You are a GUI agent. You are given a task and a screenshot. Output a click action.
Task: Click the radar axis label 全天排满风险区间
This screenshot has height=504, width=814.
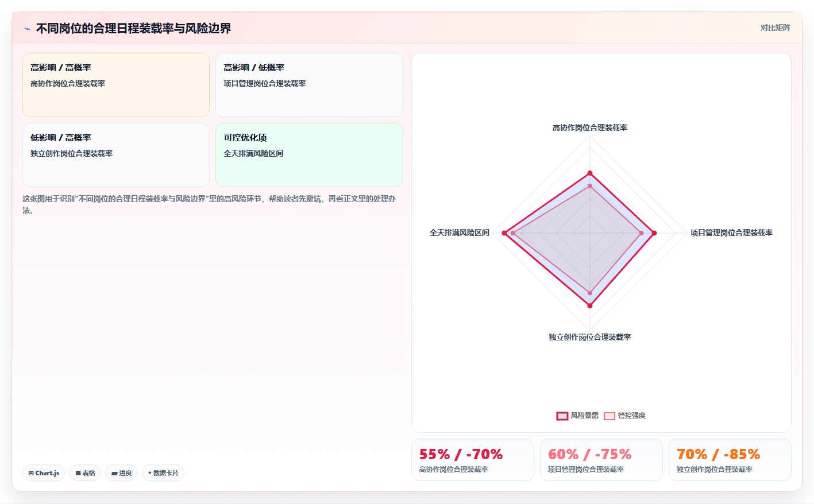tap(460, 232)
